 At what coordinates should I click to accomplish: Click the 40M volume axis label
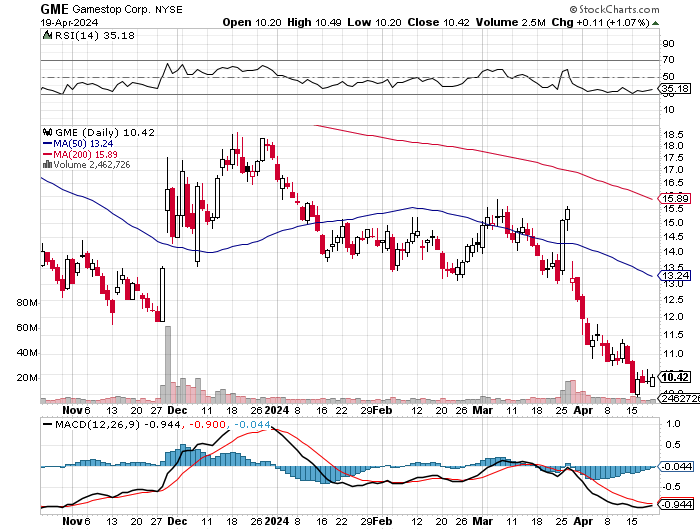click(x=26, y=353)
